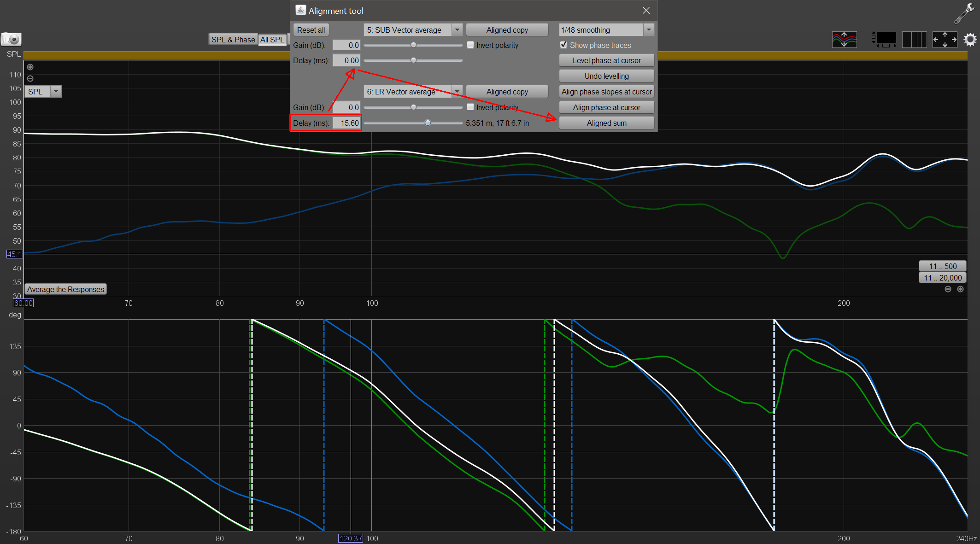Image resolution: width=980 pixels, height=544 pixels.
Task: Click the 45.1 SPL cursor value box
Action: coord(14,254)
